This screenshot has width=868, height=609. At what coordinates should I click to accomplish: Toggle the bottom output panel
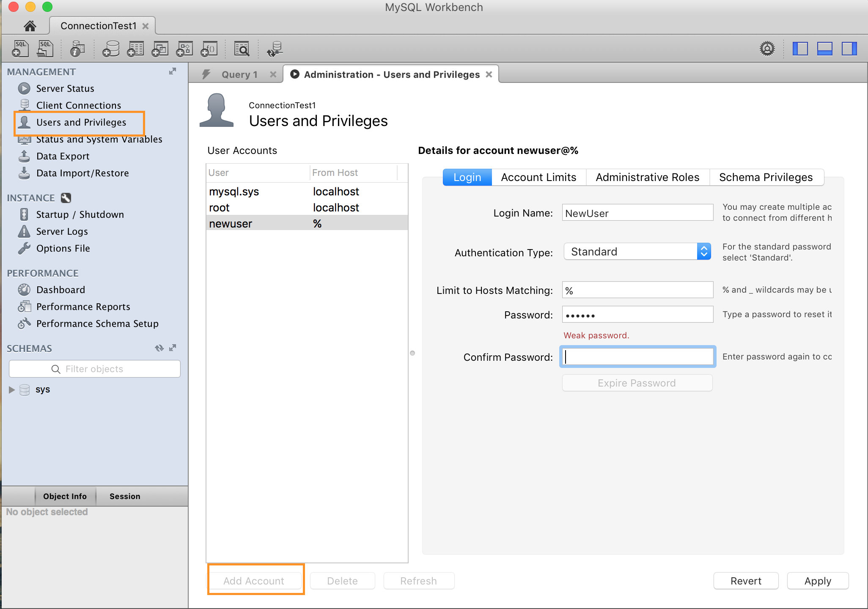coord(824,49)
